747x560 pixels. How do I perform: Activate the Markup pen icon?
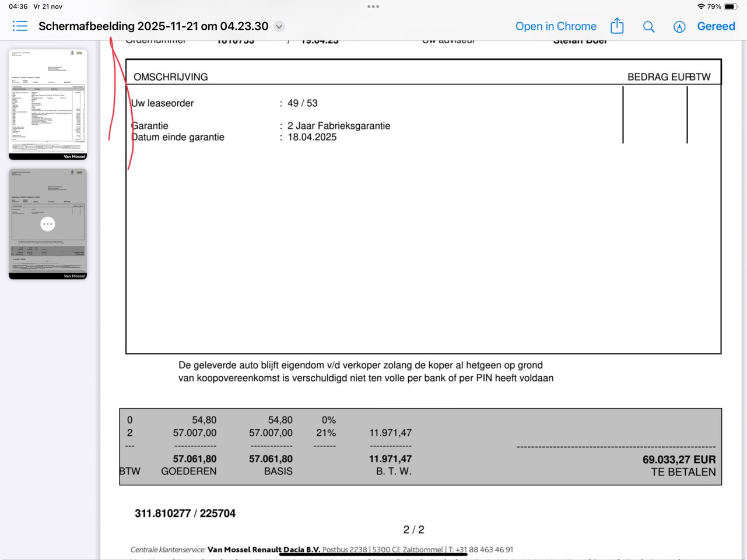[x=679, y=27]
